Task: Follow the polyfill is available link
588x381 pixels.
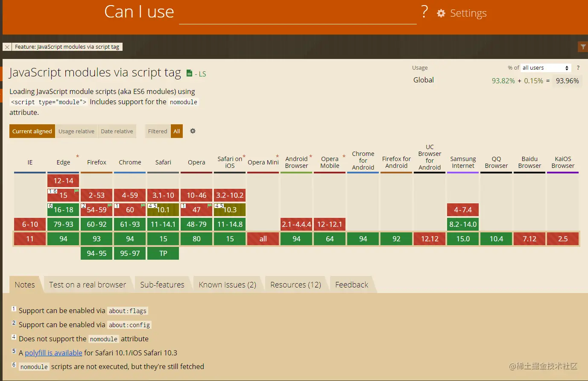Action: point(53,353)
